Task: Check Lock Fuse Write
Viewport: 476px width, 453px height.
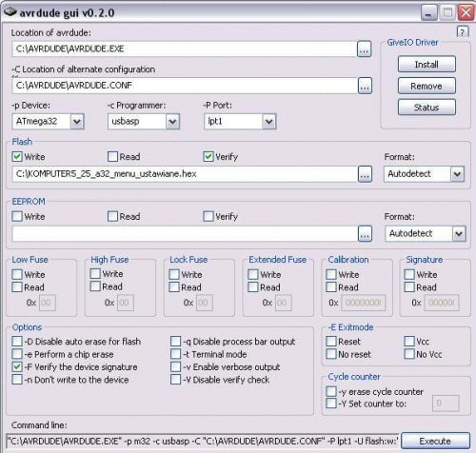Action: point(174,274)
